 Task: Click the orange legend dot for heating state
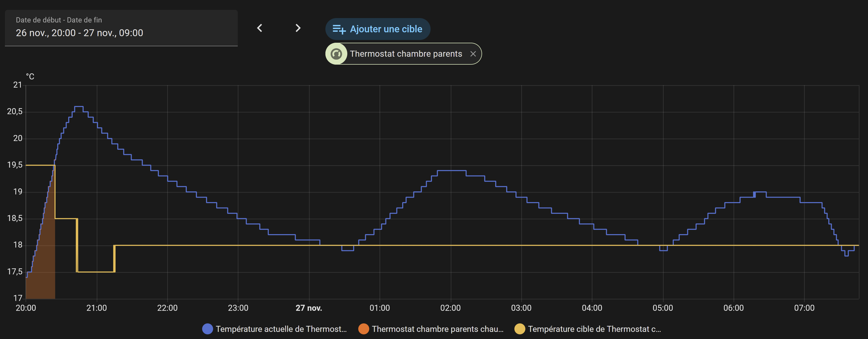coord(363,329)
